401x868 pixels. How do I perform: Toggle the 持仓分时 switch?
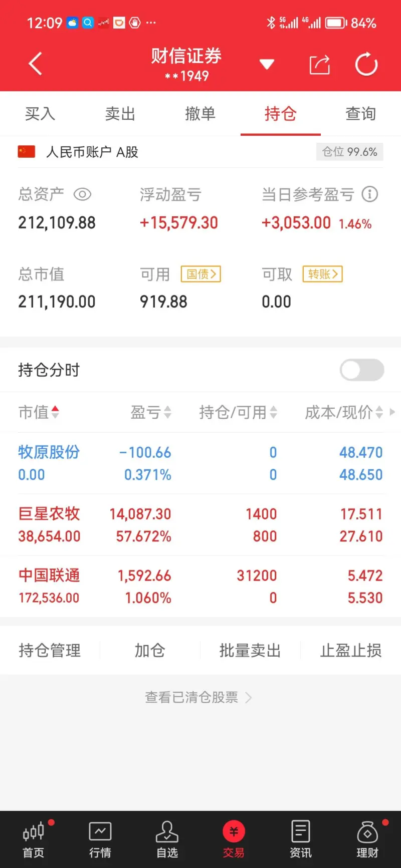pyautogui.click(x=362, y=370)
